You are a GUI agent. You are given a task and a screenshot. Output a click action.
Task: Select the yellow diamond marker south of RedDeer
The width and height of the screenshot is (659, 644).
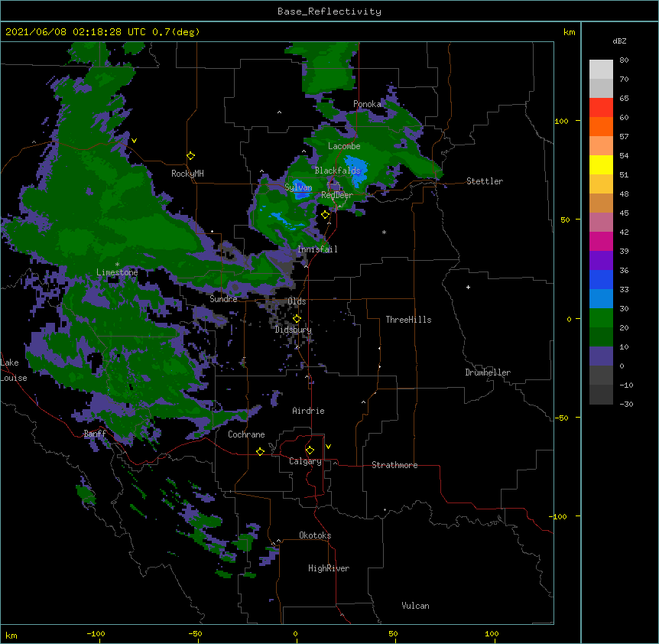[x=325, y=215]
